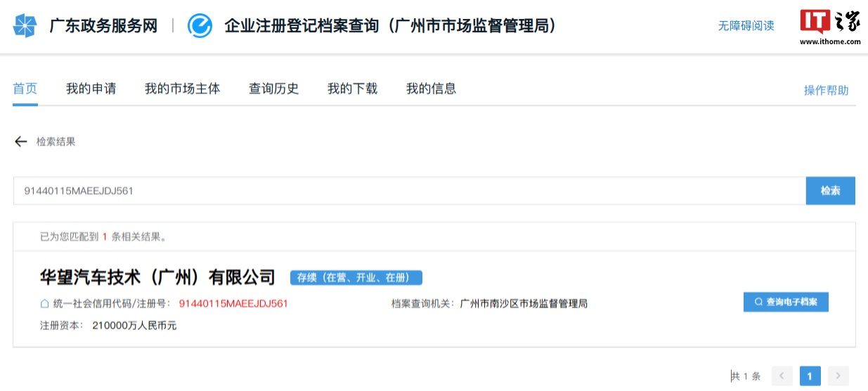868x391 pixels.
Task: Click the house icon before 统一社会信用代码
Action: (45, 303)
